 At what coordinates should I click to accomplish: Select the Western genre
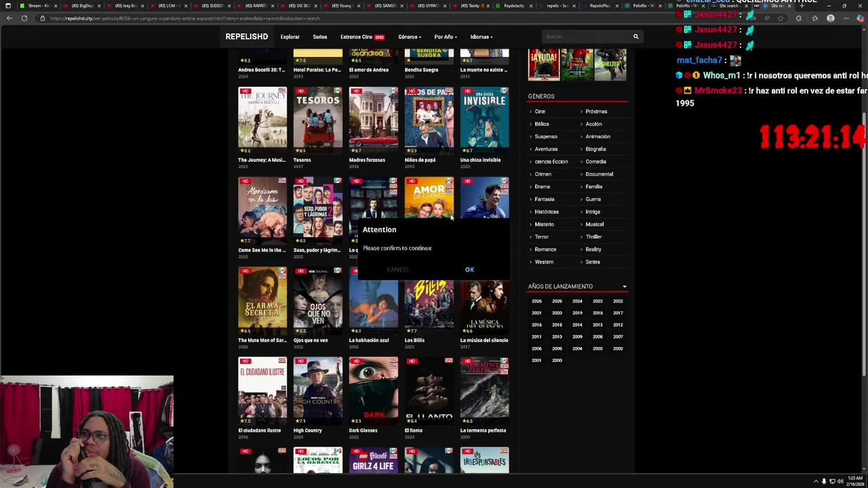coord(544,262)
